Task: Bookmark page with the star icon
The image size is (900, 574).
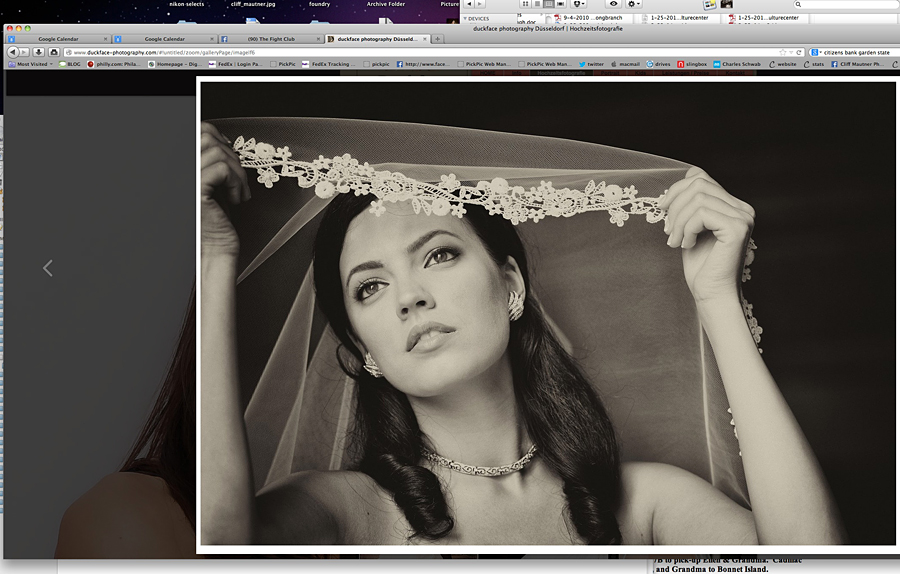Action: [x=782, y=52]
